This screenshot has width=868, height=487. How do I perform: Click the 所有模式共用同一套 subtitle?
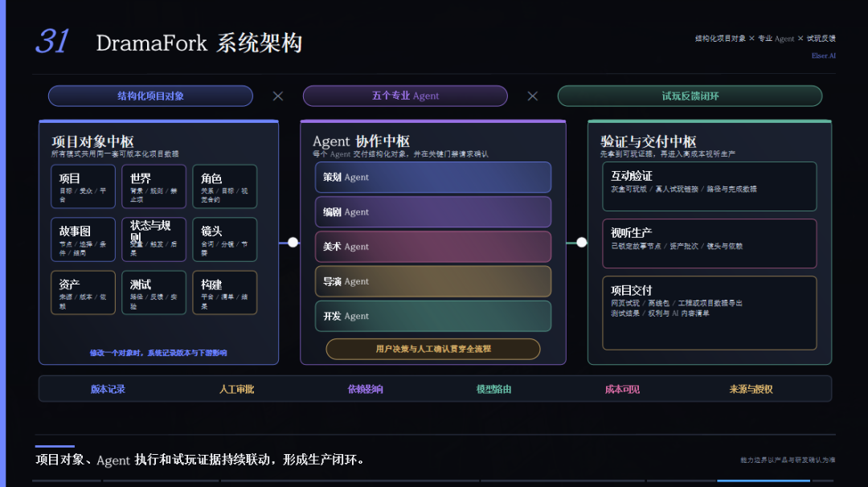[x=115, y=153]
